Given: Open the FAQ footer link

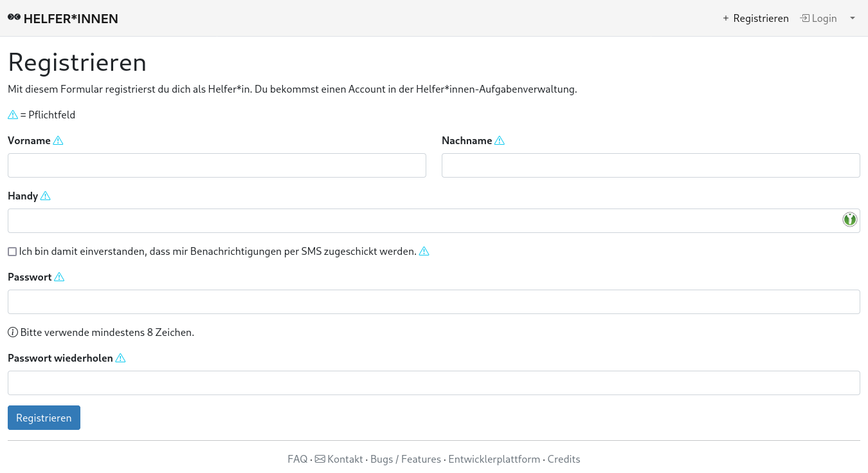Looking at the screenshot, I should pos(297,459).
